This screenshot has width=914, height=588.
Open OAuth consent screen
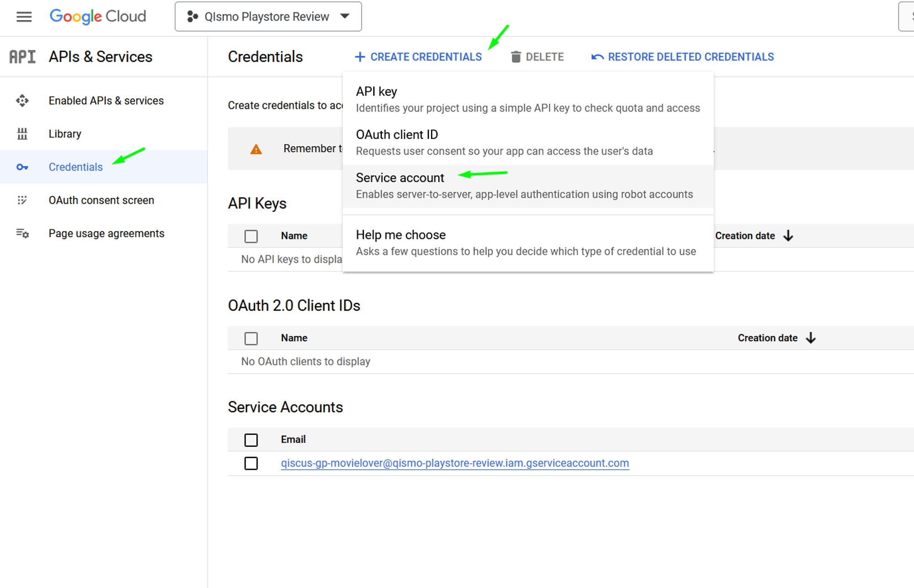pos(101,200)
